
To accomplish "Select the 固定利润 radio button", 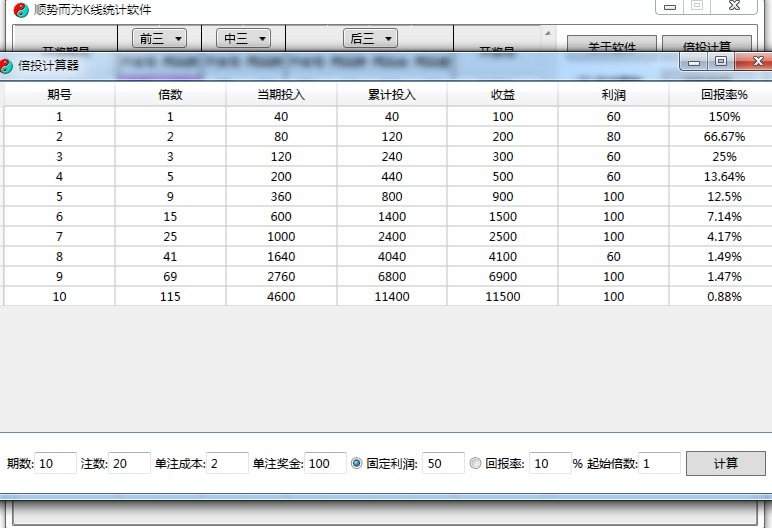I will coord(356,464).
